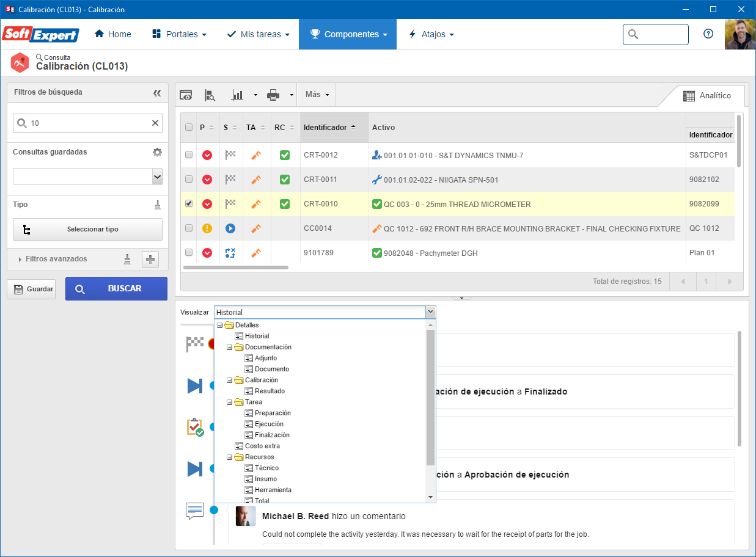756x557 pixels.
Task: Click the printer icon in toolbar
Action: pyautogui.click(x=273, y=95)
